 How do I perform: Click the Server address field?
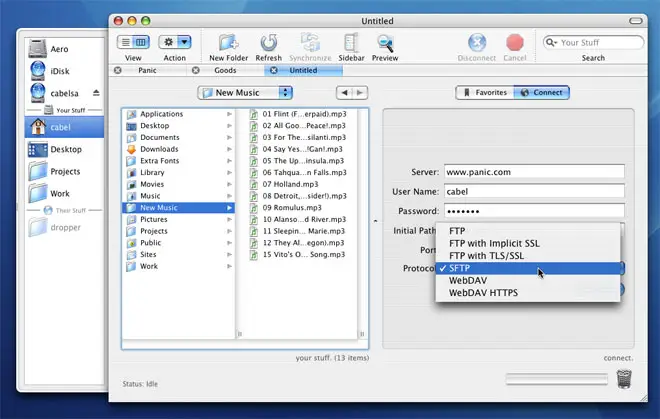[534, 170]
